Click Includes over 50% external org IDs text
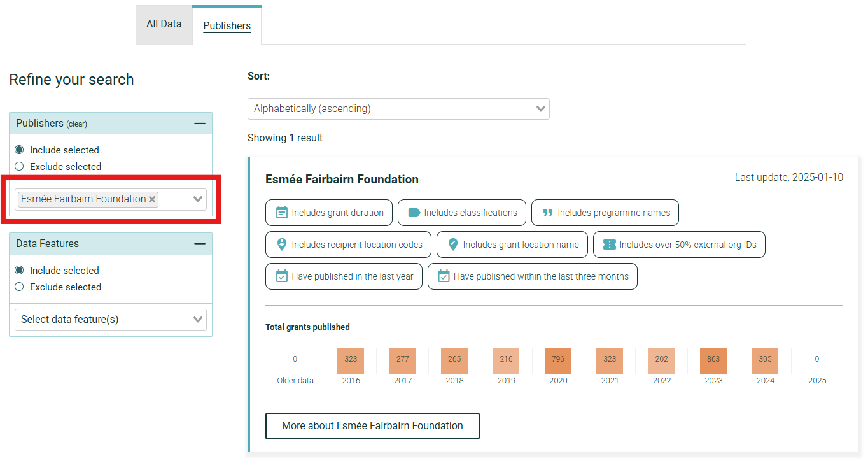The height and width of the screenshot is (461, 868). [x=688, y=245]
